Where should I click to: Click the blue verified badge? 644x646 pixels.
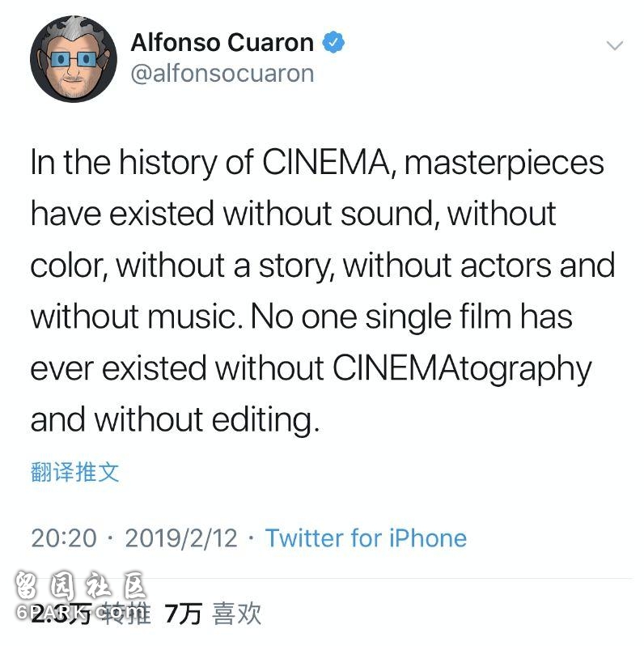tap(333, 42)
